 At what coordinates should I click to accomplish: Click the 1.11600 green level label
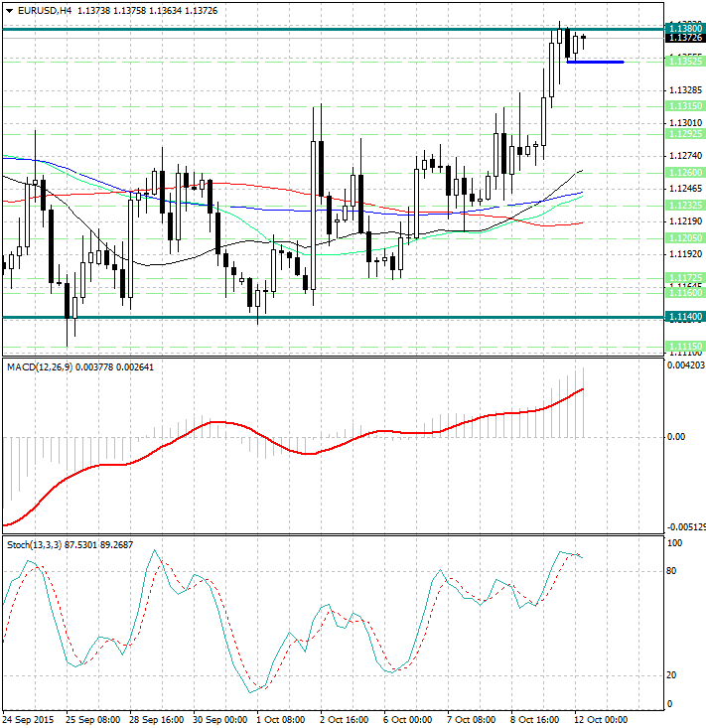click(x=685, y=293)
